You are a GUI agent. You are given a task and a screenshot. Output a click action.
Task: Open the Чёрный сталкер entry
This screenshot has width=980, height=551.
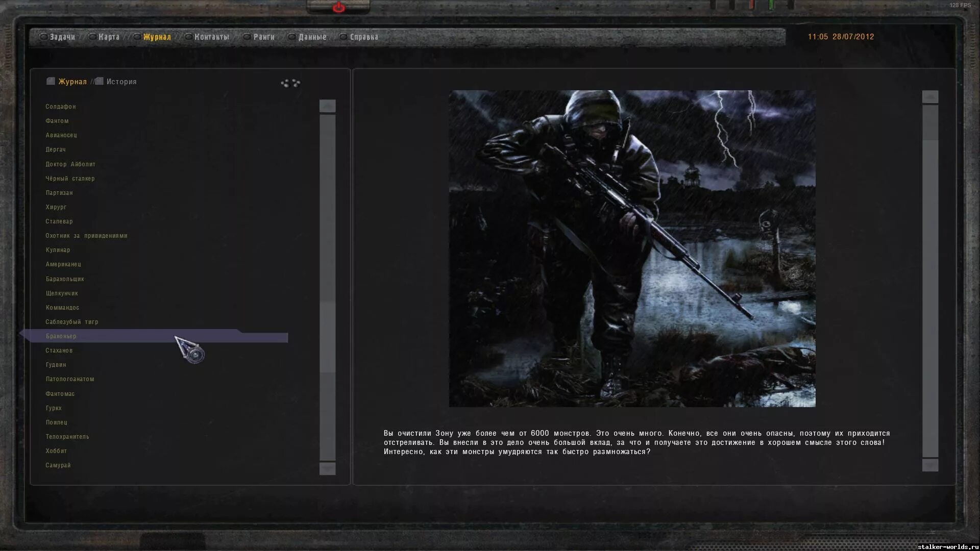click(70, 179)
